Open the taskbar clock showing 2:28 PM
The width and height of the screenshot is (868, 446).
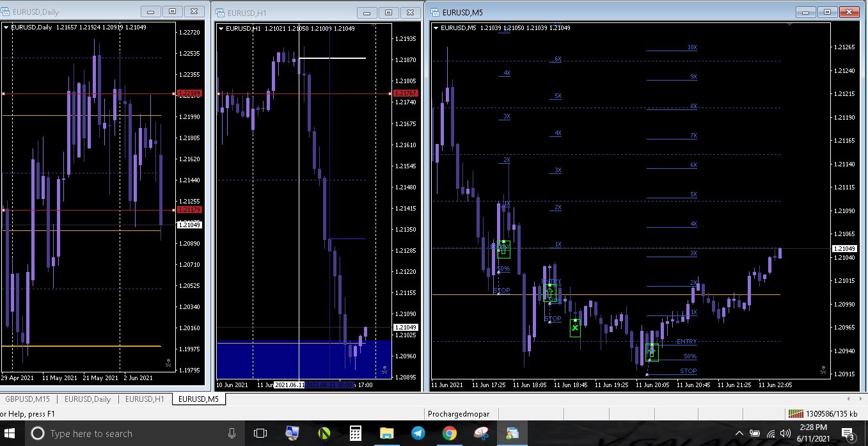pyautogui.click(x=813, y=433)
